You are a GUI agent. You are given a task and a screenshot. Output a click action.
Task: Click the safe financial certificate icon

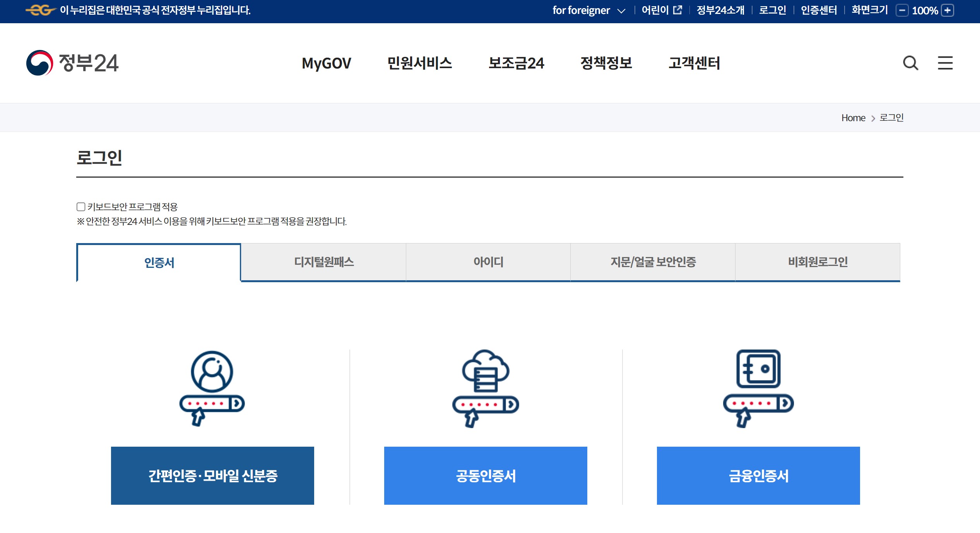coord(758,388)
